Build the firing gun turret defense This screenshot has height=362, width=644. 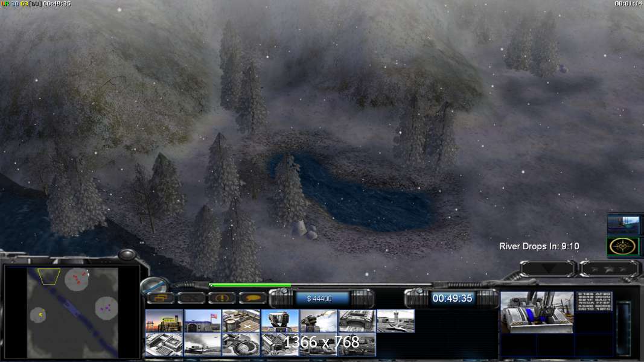coord(318,321)
